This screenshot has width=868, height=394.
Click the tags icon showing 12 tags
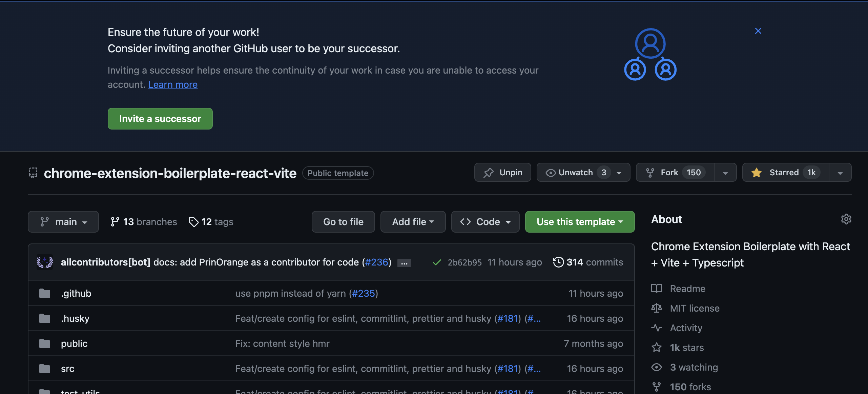193,222
